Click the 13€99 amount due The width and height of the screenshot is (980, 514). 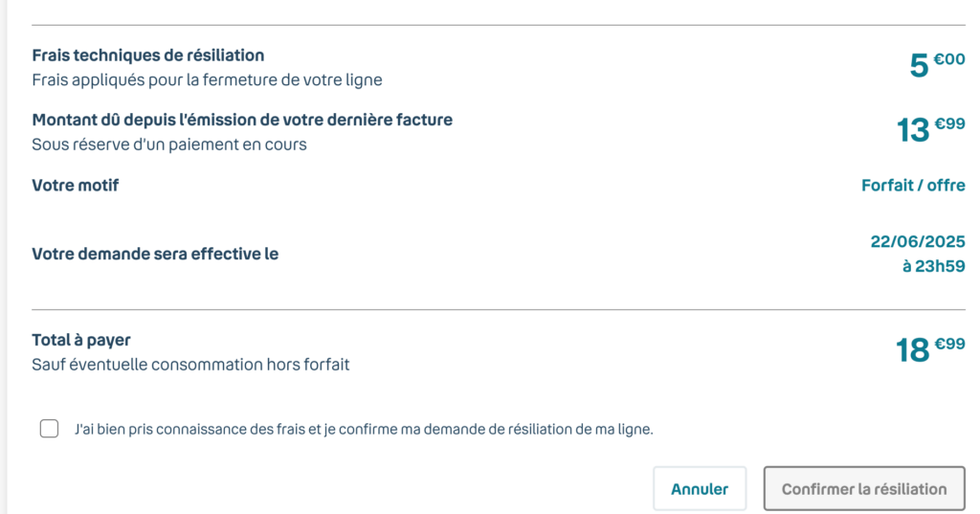coord(930,129)
